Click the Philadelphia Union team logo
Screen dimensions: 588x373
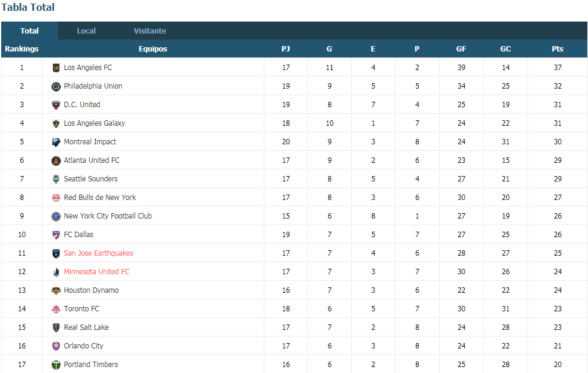56,87
